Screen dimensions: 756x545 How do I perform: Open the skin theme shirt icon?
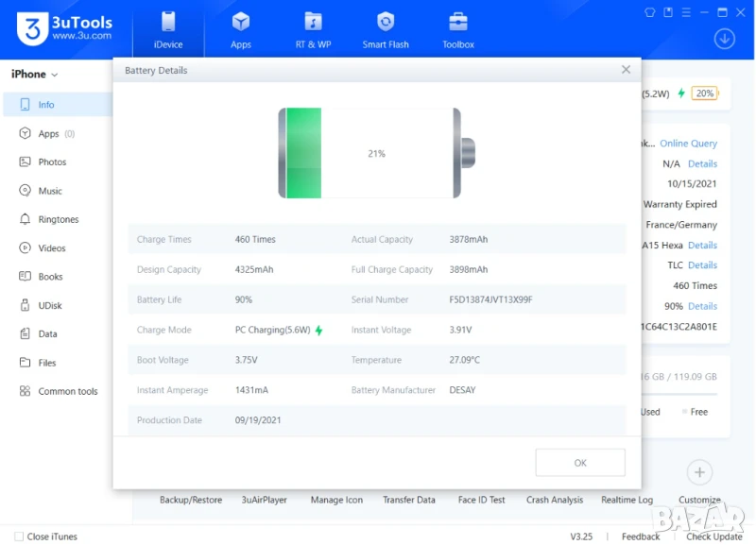point(650,12)
